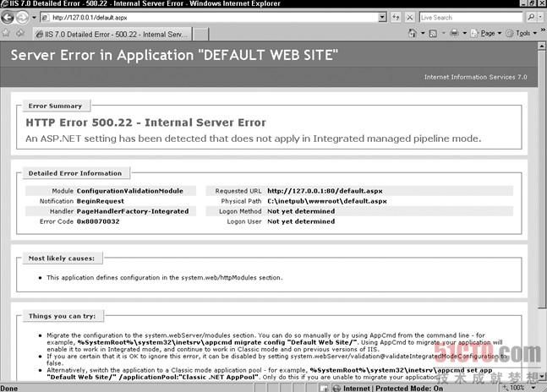The width and height of the screenshot is (547, 392).
Task: Open the Feeds dropdown arrow
Action: click(444, 33)
